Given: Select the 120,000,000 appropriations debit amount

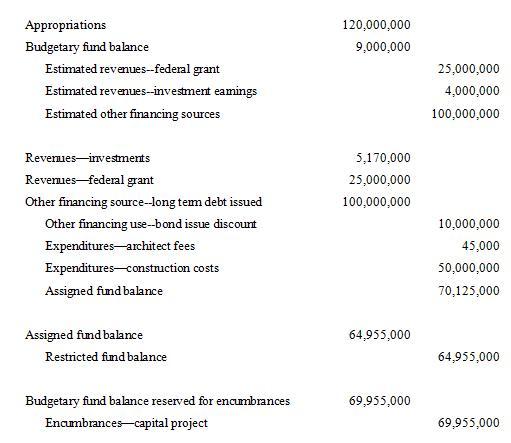Looking at the screenshot, I should [376, 25].
